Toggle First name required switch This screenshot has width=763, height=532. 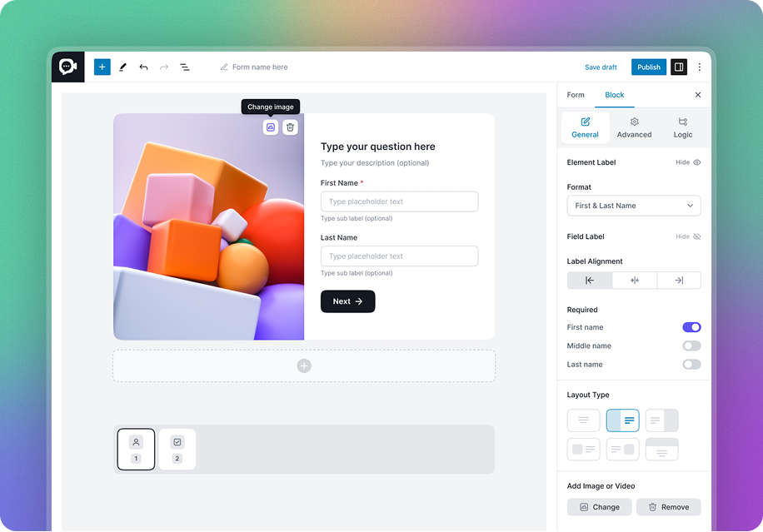click(x=691, y=327)
